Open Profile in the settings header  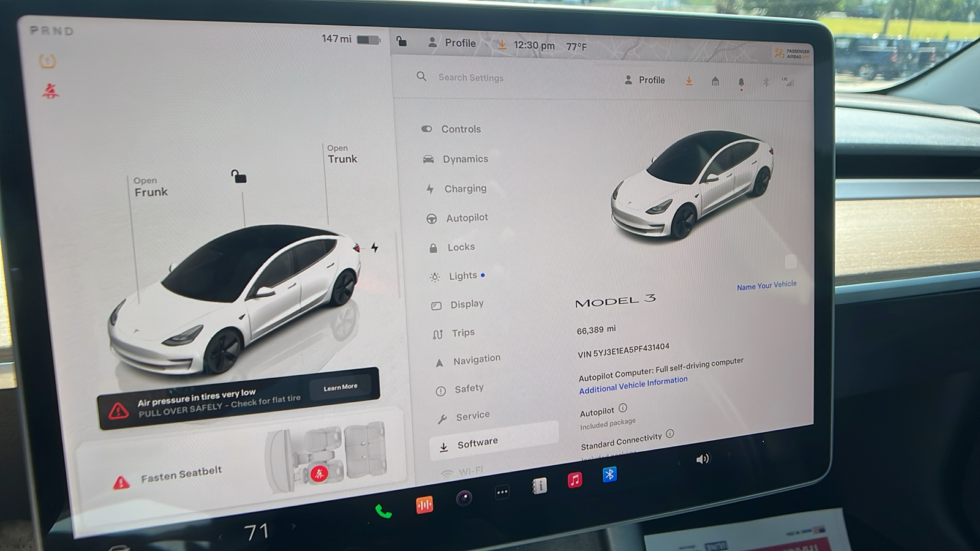pyautogui.click(x=644, y=80)
